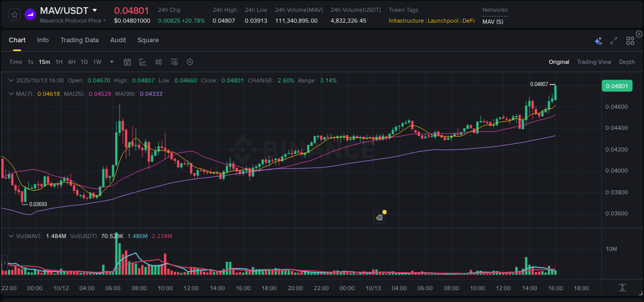Collapse the MA indicators row
This screenshot has width=644, height=302.
[x=11, y=93]
